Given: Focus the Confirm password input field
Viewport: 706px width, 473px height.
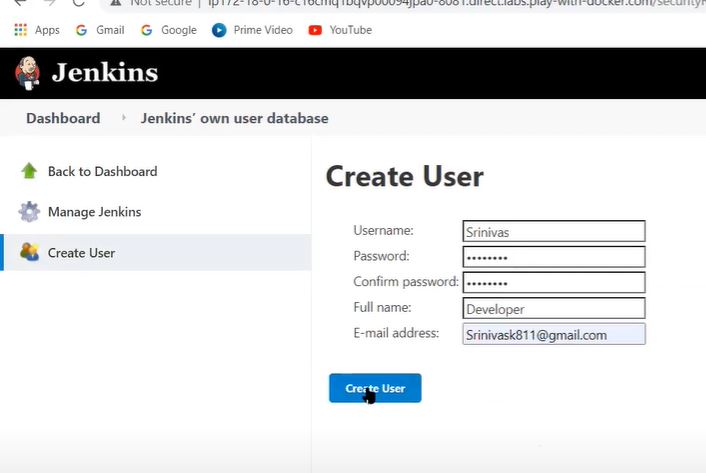Looking at the screenshot, I should 554,283.
